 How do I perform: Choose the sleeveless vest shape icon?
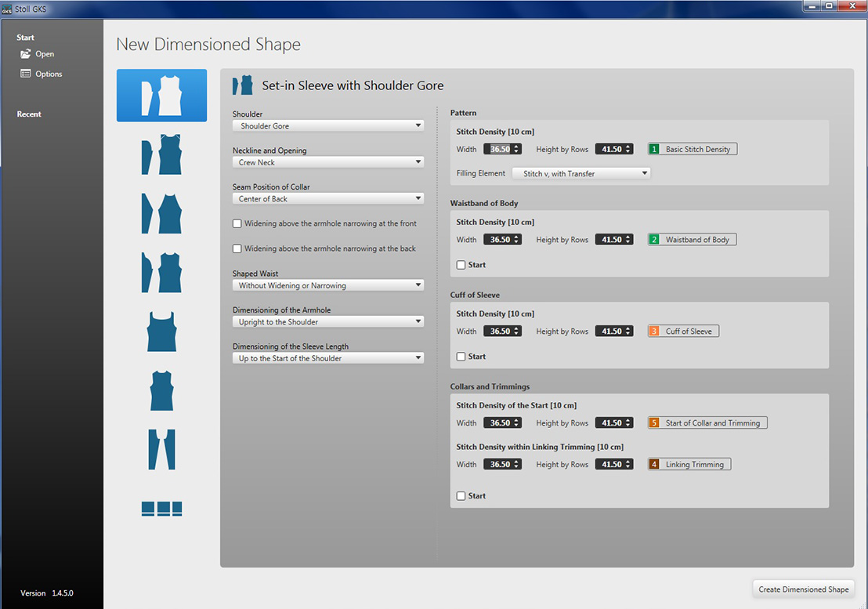(x=161, y=390)
